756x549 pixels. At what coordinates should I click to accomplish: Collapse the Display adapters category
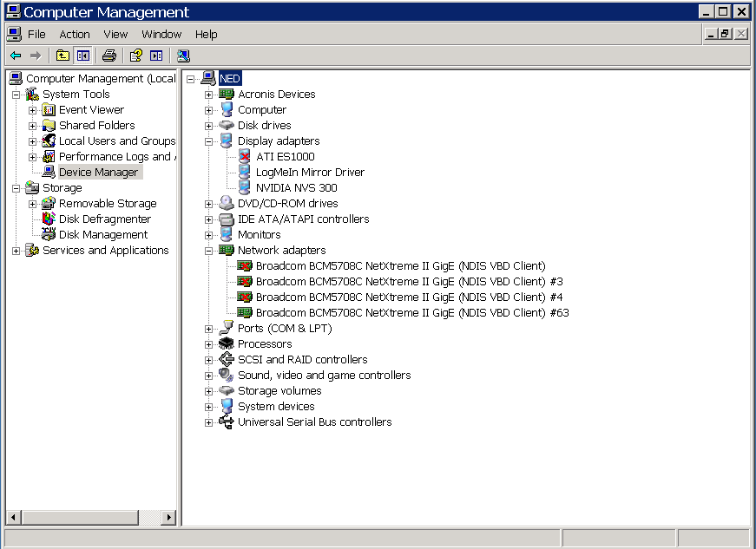click(x=209, y=141)
